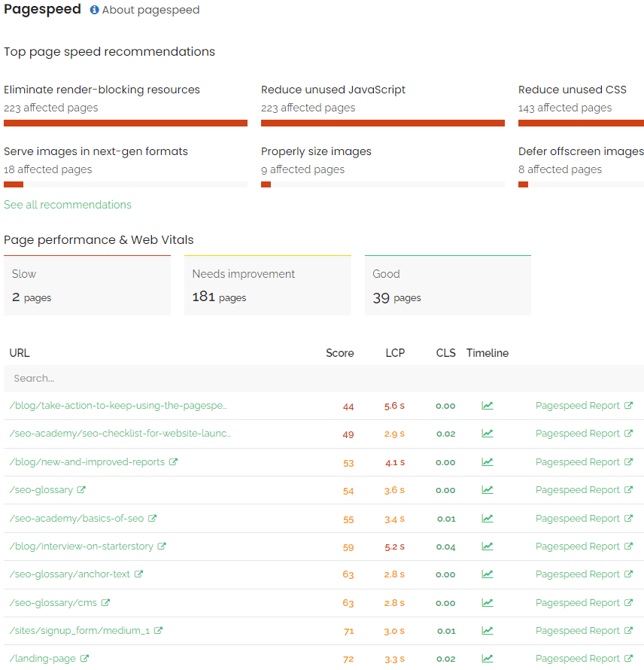Open Pagespeed Report for score 53 row

(584, 462)
